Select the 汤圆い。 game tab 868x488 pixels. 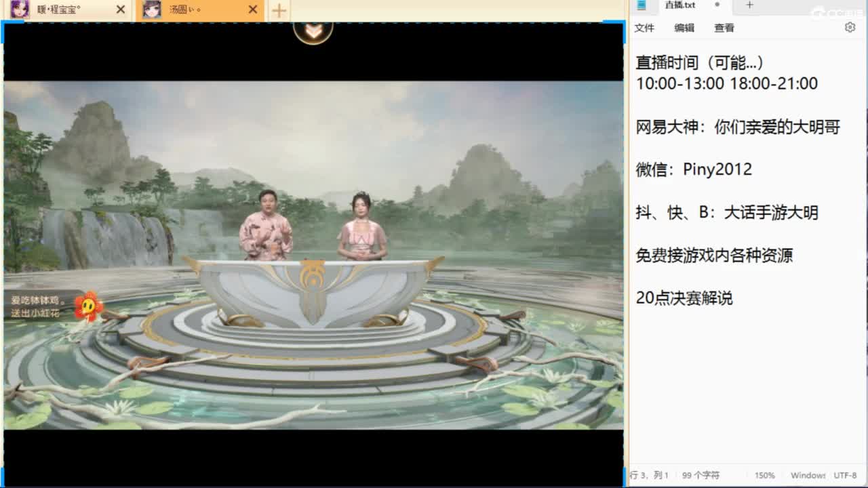(x=201, y=9)
